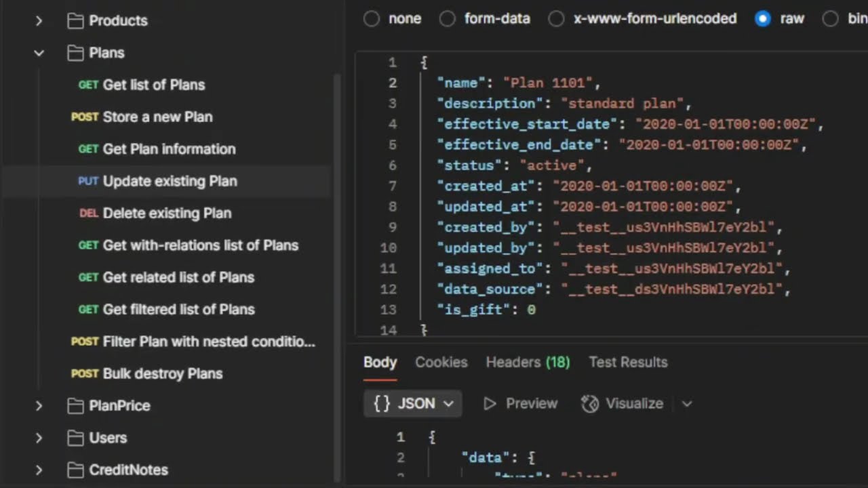Click the "data" key in response
Image resolution: width=868 pixels, height=488 pixels.
(x=485, y=458)
